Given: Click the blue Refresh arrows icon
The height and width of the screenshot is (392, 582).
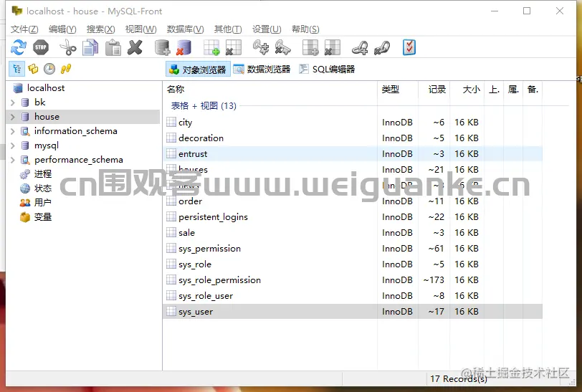Looking at the screenshot, I should [x=18, y=47].
